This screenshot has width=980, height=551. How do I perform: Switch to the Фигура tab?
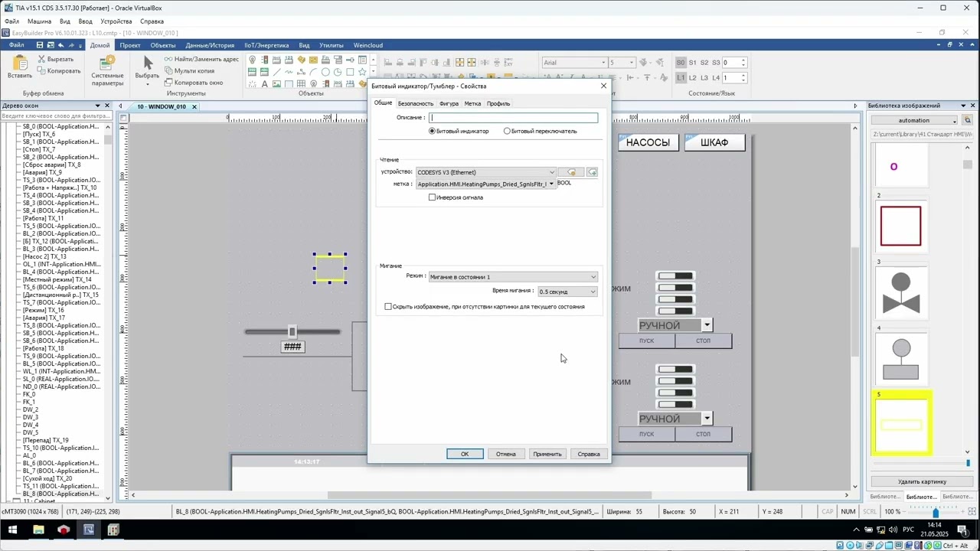click(449, 103)
